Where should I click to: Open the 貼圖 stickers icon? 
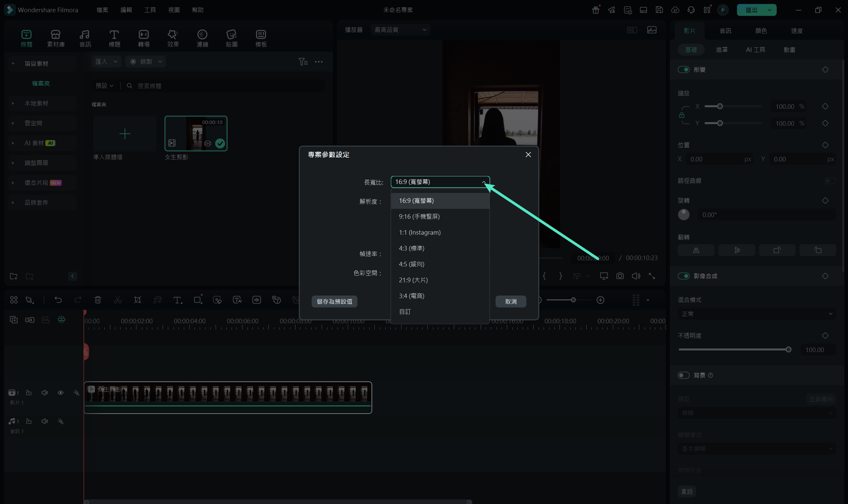coord(232,38)
